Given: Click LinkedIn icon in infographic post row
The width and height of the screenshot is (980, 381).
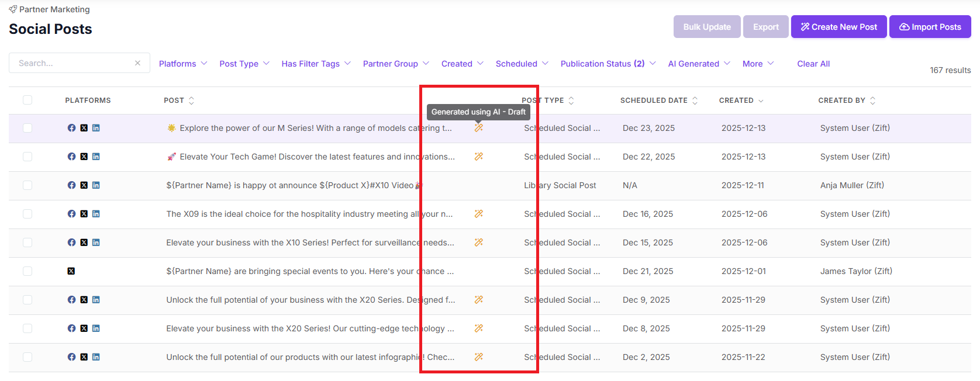Looking at the screenshot, I should coord(96,357).
